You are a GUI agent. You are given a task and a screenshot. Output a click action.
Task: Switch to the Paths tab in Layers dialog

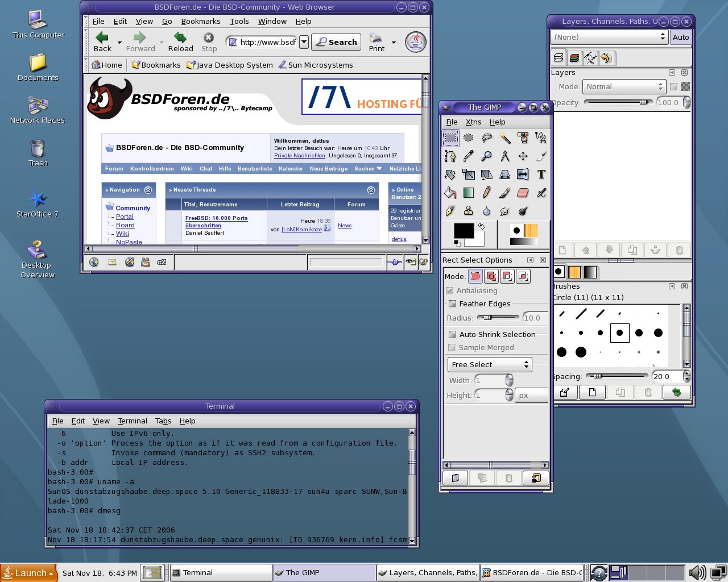tap(590, 58)
